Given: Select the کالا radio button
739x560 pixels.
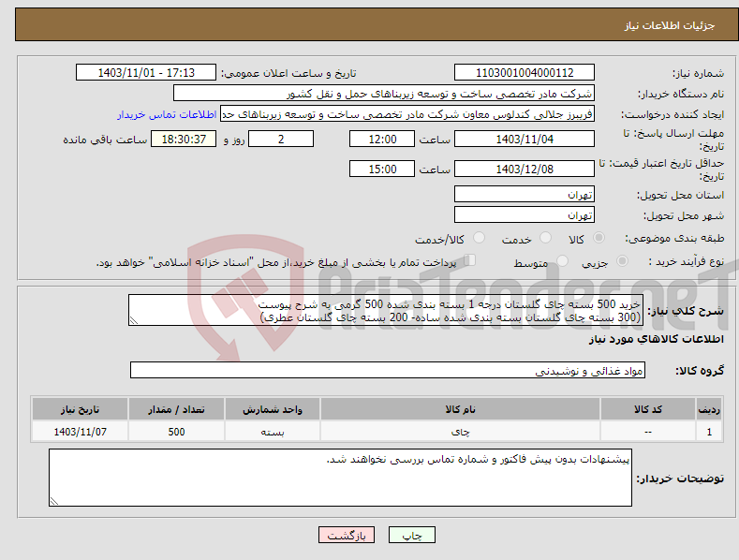Looking at the screenshot, I should 599,238.
